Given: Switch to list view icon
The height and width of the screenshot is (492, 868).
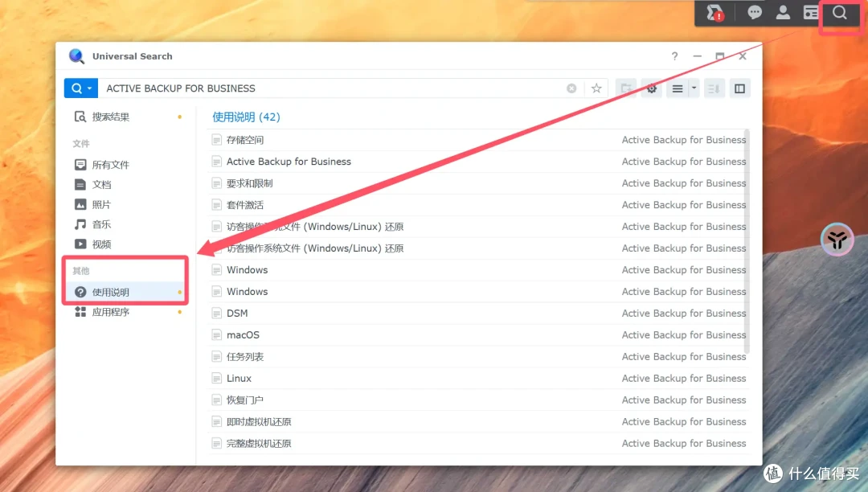Looking at the screenshot, I should click(678, 88).
